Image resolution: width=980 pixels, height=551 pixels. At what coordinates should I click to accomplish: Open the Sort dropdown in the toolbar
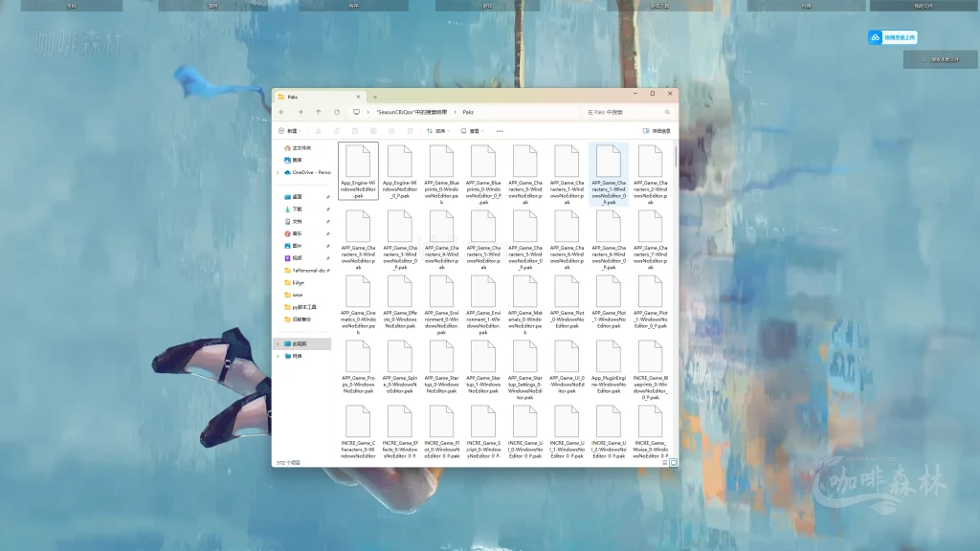coord(436,130)
